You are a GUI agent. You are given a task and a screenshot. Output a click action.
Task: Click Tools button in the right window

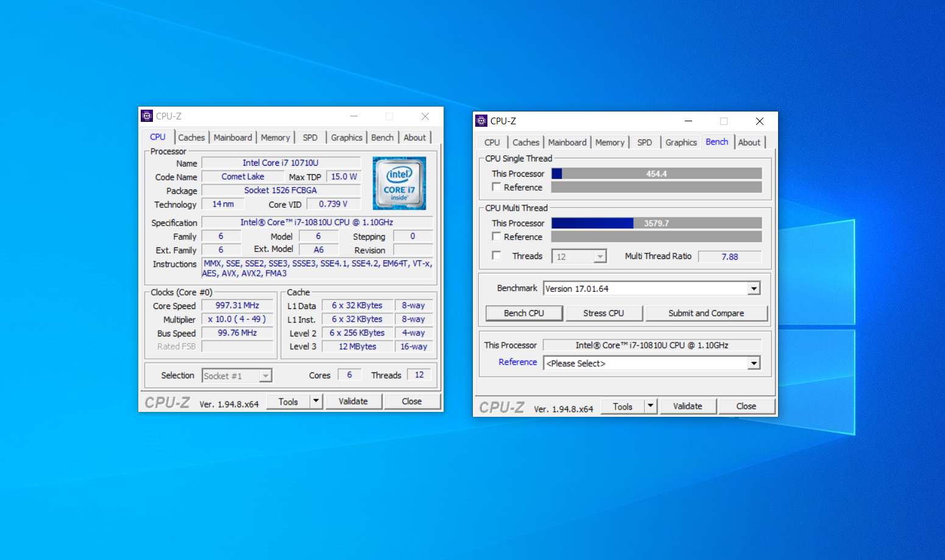tap(623, 406)
